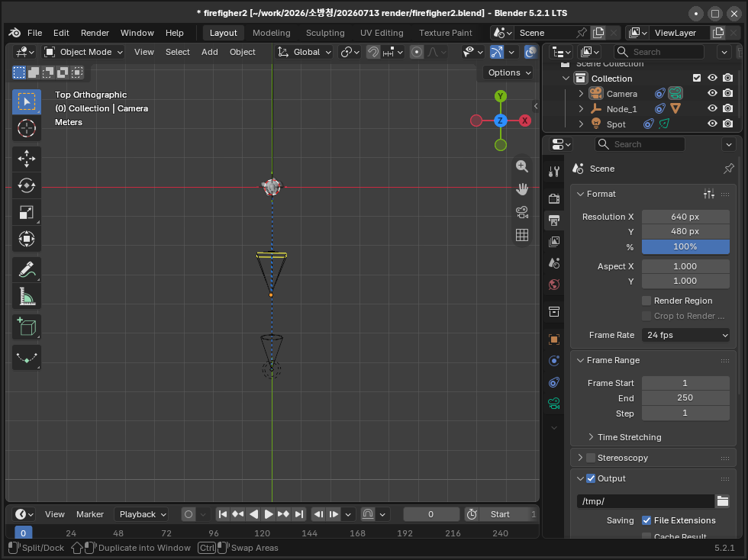Jump to the last frame
Screen dimensions: 748x560
click(x=299, y=514)
